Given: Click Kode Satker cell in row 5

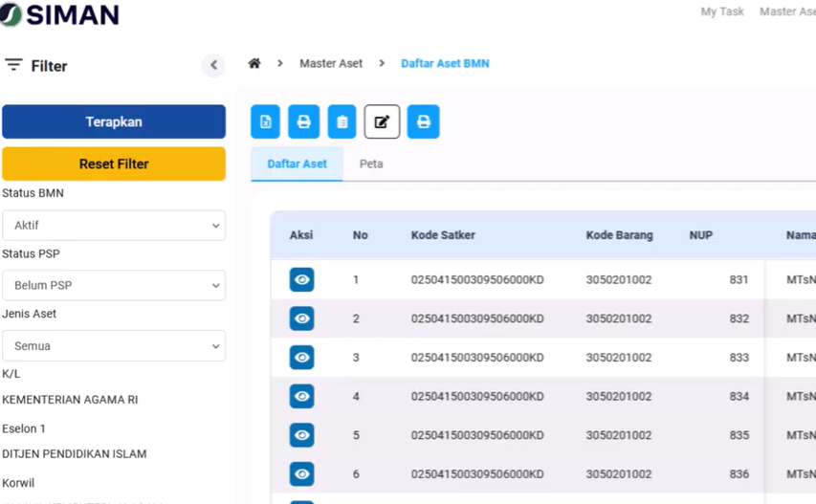Looking at the screenshot, I should tap(477, 435).
